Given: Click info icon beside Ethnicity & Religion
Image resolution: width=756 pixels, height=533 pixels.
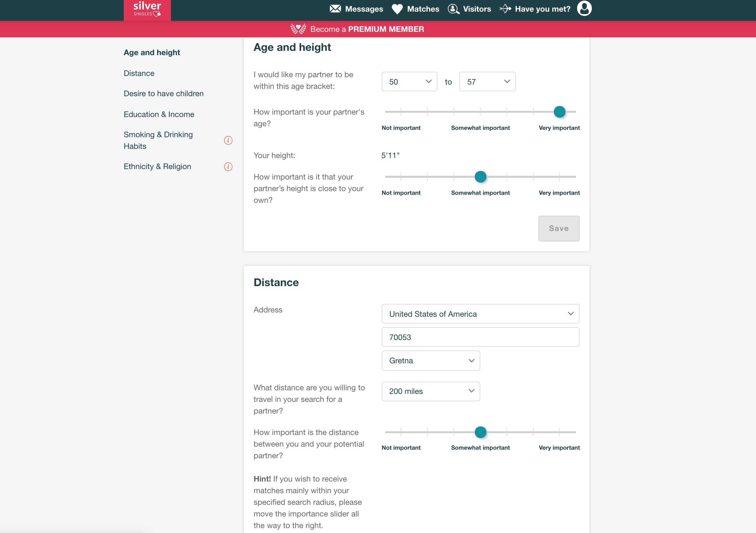Looking at the screenshot, I should tap(228, 167).
